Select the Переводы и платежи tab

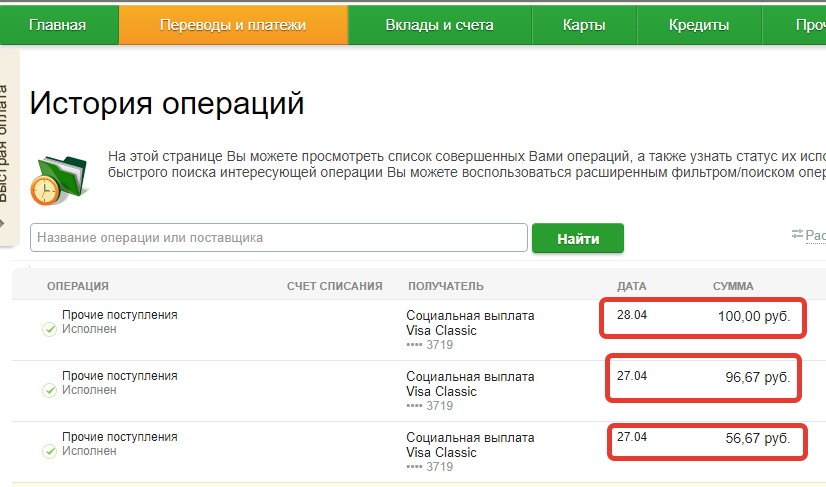(233, 25)
